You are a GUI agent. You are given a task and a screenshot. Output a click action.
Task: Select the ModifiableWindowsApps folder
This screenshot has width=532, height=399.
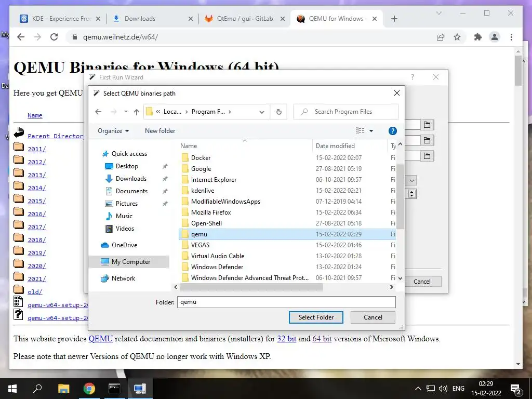tap(225, 201)
